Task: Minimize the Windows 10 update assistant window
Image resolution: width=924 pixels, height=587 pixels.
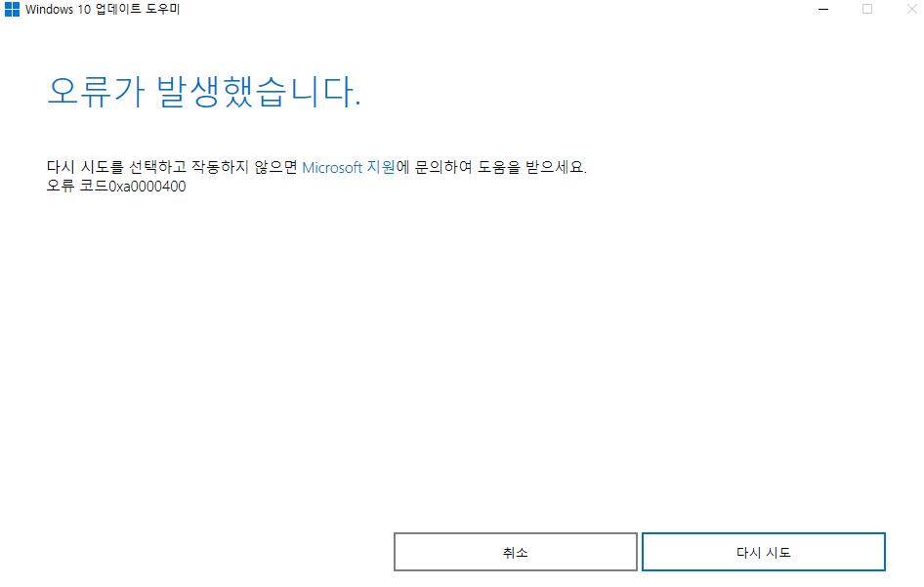Action: point(823,10)
